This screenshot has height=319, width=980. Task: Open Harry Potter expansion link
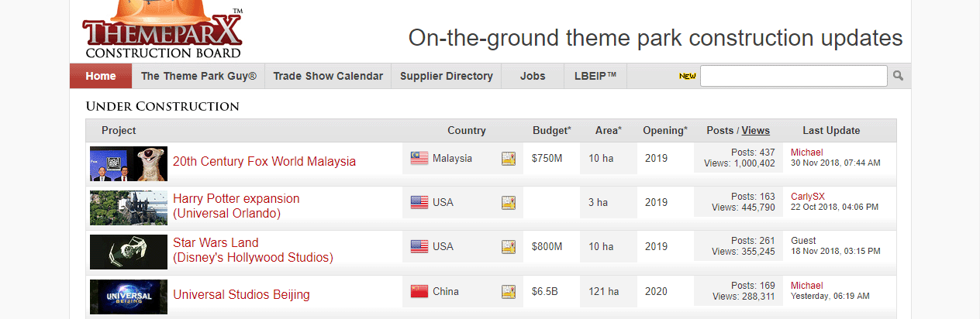[236, 206]
